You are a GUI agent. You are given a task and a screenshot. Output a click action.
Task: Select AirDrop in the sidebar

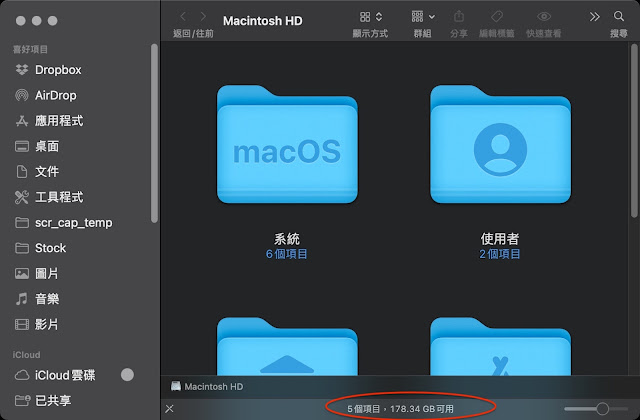click(46, 95)
